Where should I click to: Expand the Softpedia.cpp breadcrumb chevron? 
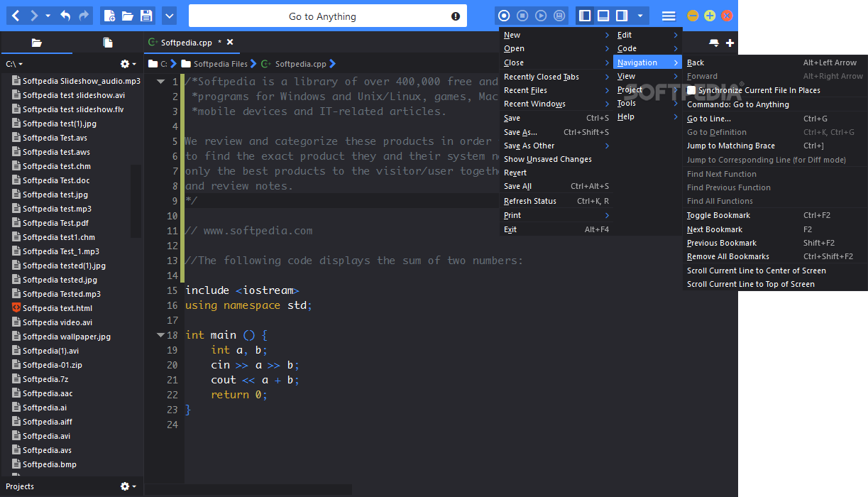tap(333, 64)
